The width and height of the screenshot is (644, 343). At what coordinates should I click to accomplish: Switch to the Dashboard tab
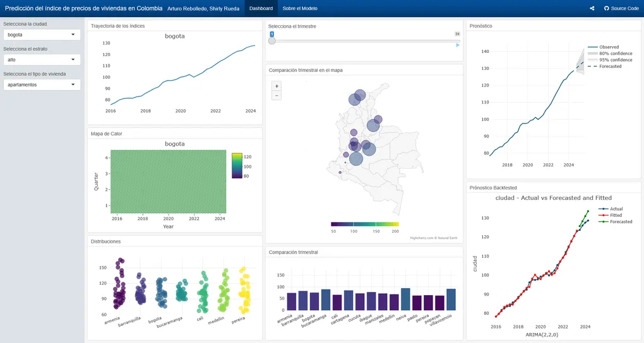[261, 9]
